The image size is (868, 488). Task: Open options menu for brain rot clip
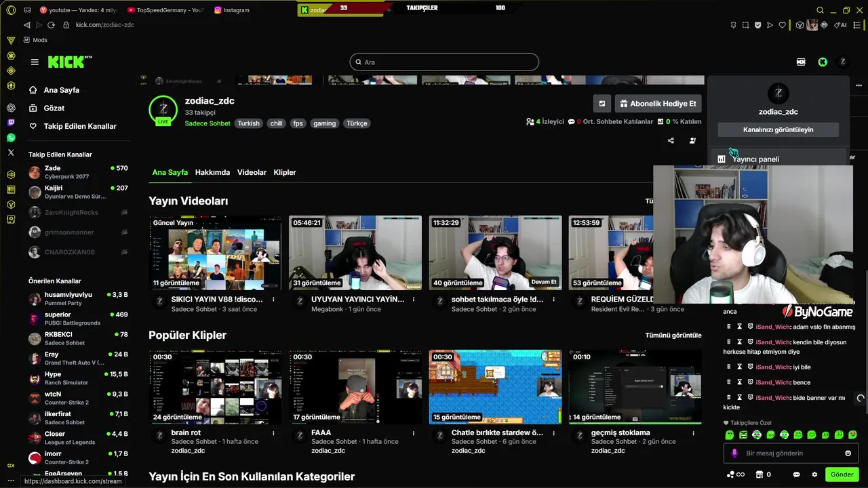point(273,433)
